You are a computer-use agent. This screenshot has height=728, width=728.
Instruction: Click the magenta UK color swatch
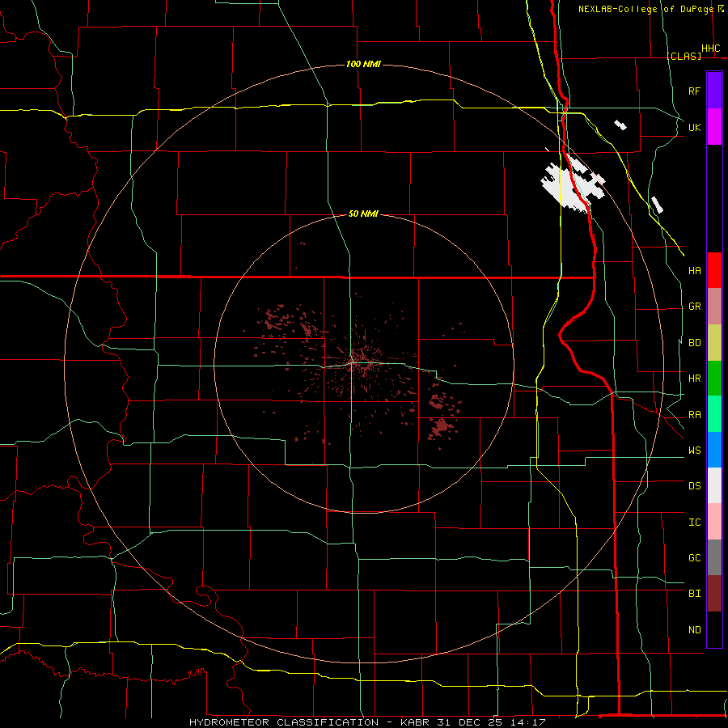click(x=714, y=127)
